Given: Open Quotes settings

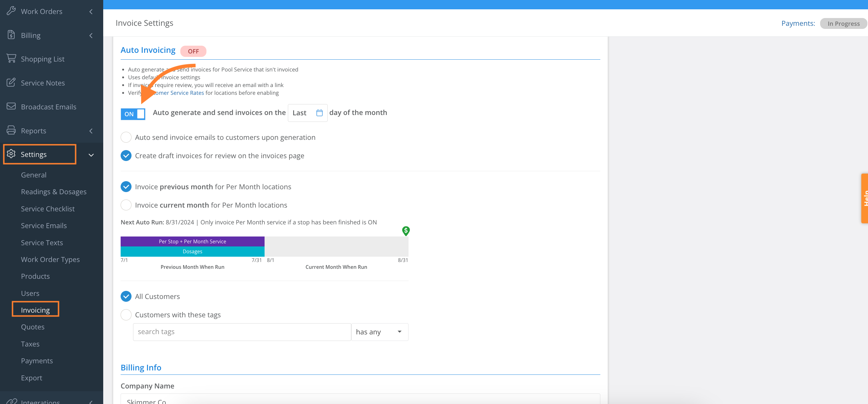Looking at the screenshot, I should 33,327.
